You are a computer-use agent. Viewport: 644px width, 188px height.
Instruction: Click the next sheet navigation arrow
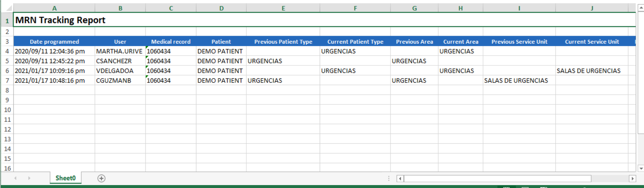point(29,178)
